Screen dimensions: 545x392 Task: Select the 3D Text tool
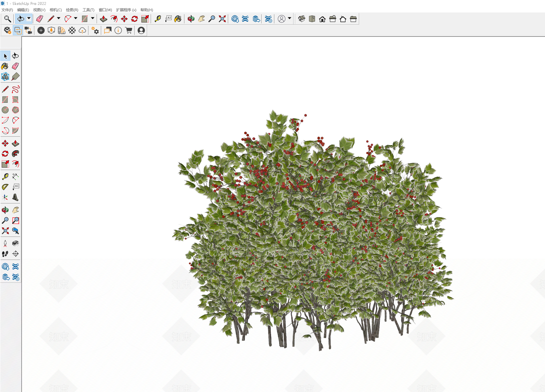click(16, 197)
